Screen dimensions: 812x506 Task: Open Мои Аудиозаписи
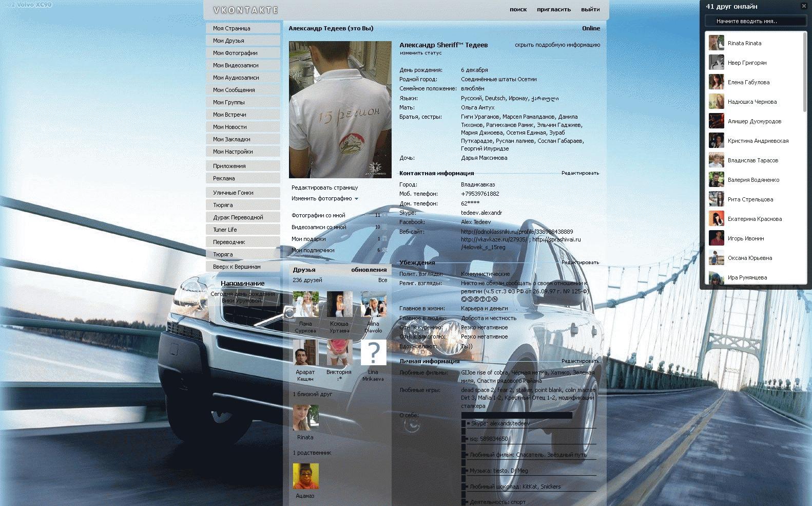(243, 78)
